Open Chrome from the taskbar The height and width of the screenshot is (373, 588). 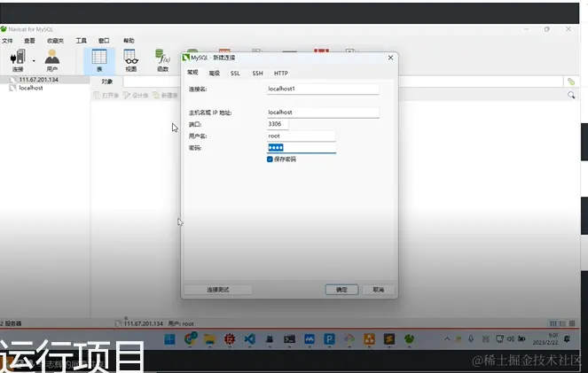(x=191, y=339)
